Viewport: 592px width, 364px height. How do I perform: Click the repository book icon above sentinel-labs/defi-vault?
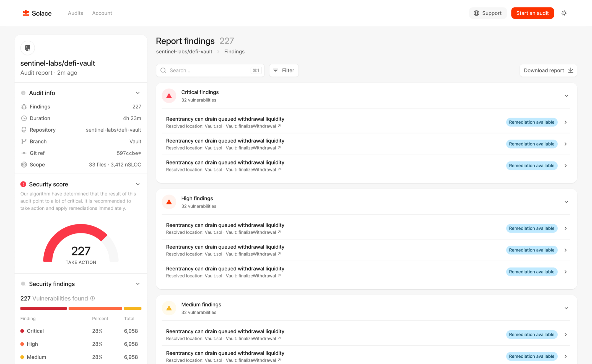click(x=28, y=48)
